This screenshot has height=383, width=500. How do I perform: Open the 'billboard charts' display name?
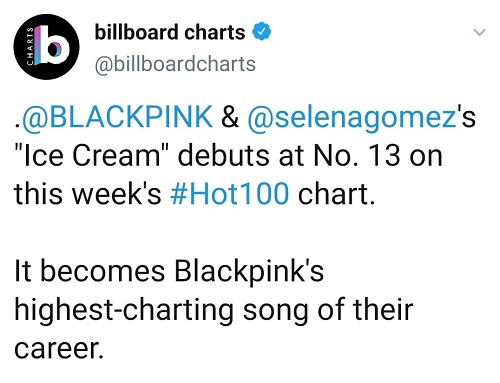click(x=170, y=32)
